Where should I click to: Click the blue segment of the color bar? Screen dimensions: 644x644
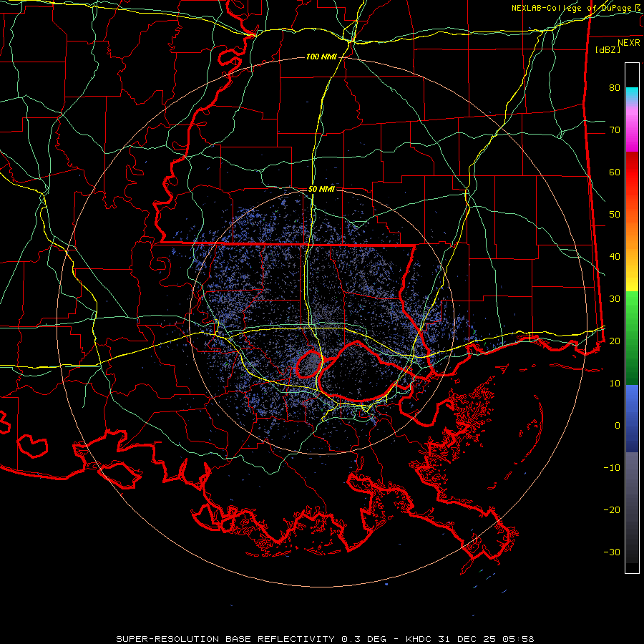click(632, 418)
